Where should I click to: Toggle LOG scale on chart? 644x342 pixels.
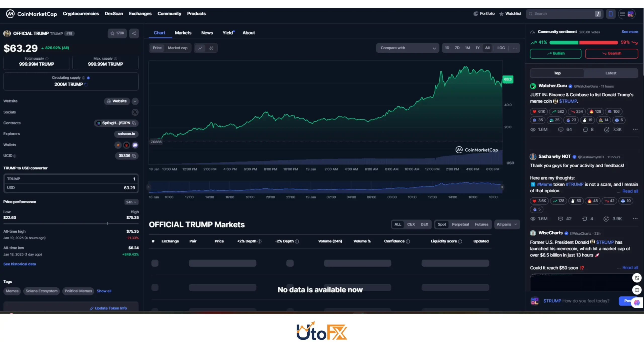(x=501, y=48)
